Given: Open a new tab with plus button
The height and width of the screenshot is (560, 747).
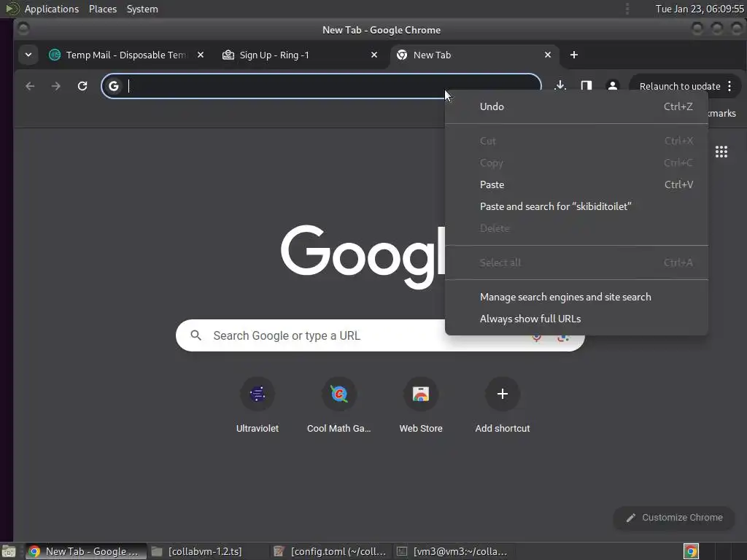Looking at the screenshot, I should (x=574, y=55).
